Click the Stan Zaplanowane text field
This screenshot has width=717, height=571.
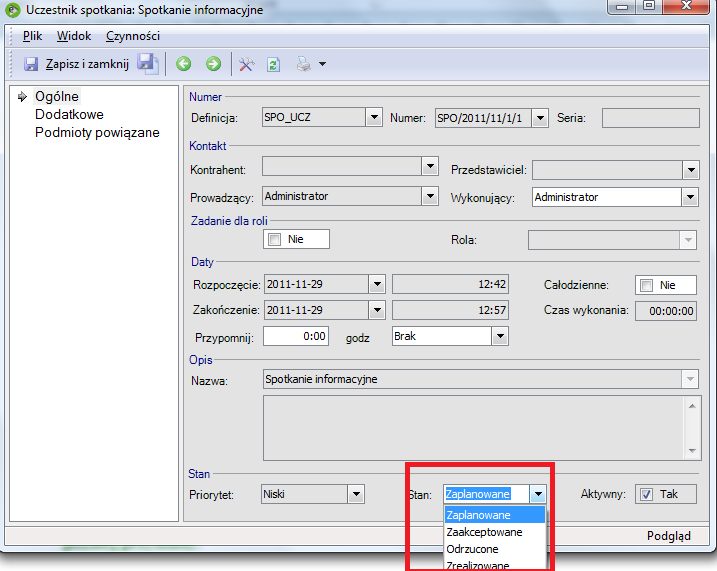pyautogui.click(x=487, y=494)
